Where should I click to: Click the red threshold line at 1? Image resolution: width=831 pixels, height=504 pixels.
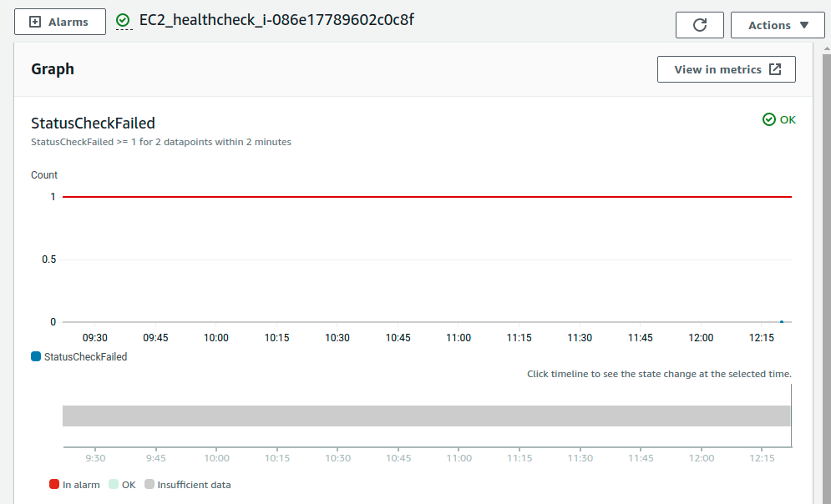coord(427,197)
